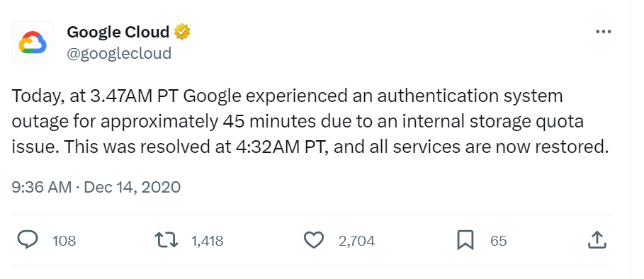644x279 pixels.
Task: Click the gold verified badge icon
Action: (x=182, y=32)
